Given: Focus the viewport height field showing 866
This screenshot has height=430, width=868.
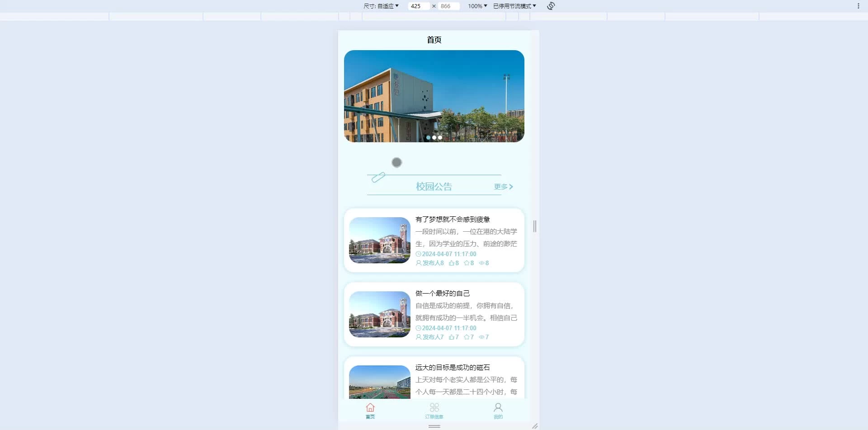Looking at the screenshot, I should [x=449, y=6].
